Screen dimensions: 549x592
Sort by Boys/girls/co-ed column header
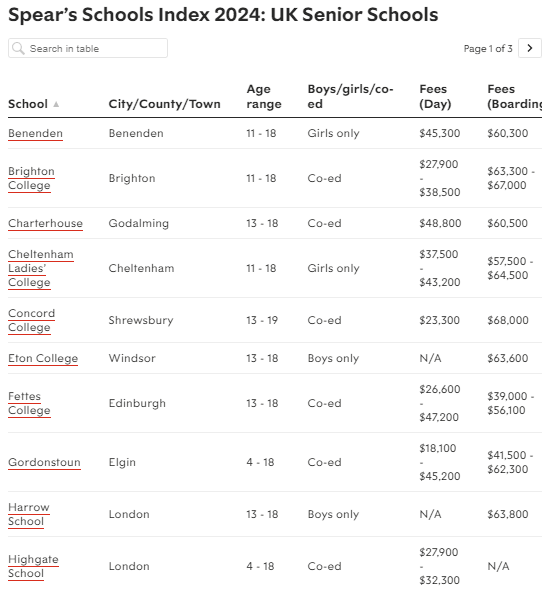point(350,96)
